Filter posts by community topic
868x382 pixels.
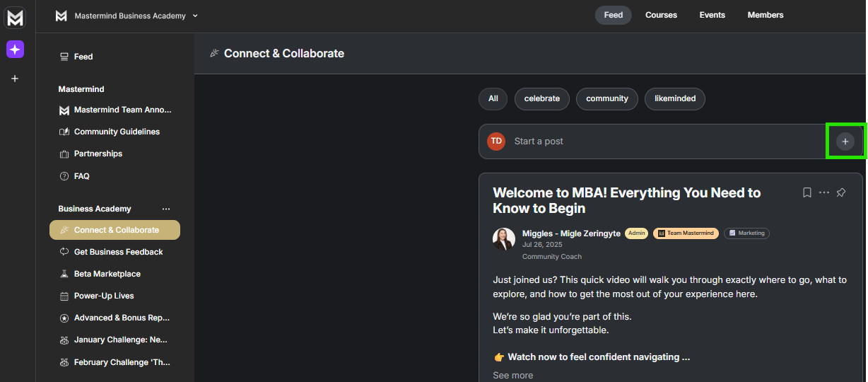pyautogui.click(x=607, y=98)
